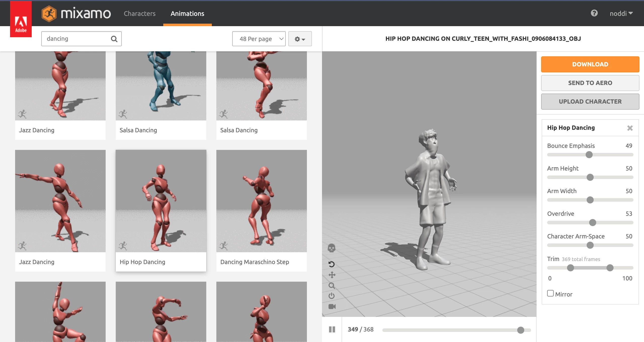Viewport: 644px width, 342px height.
Task: Click the viewer power icon
Action: tap(332, 296)
